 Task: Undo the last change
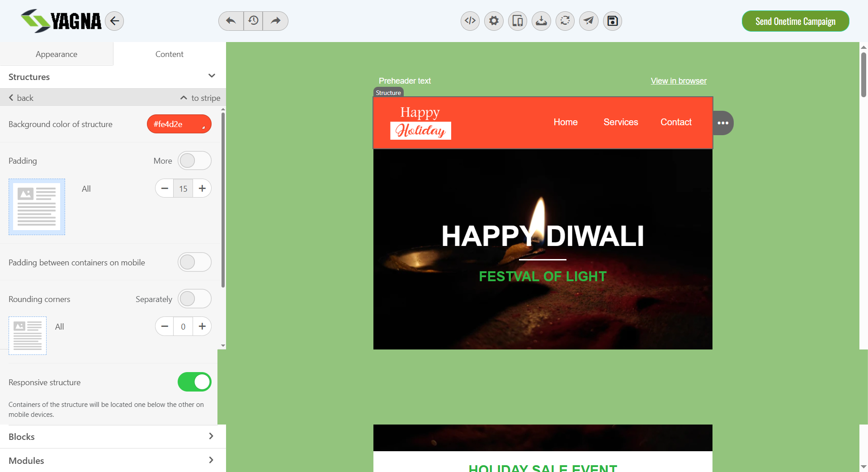(x=230, y=21)
